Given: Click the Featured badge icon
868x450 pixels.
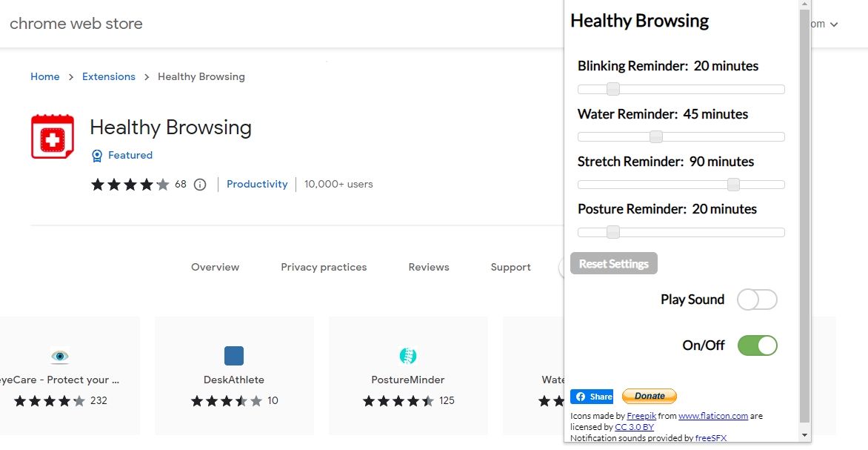Looking at the screenshot, I should coord(97,156).
